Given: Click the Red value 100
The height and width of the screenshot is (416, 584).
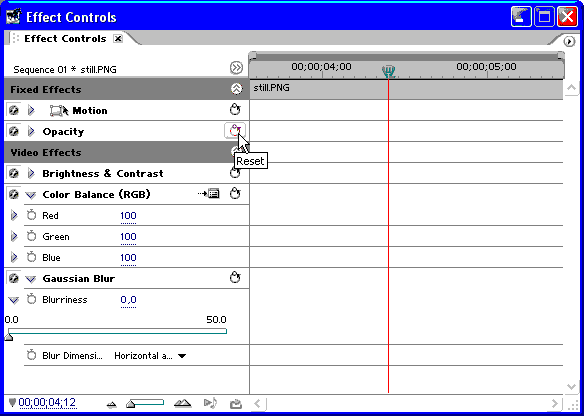Looking at the screenshot, I should [128, 216].
